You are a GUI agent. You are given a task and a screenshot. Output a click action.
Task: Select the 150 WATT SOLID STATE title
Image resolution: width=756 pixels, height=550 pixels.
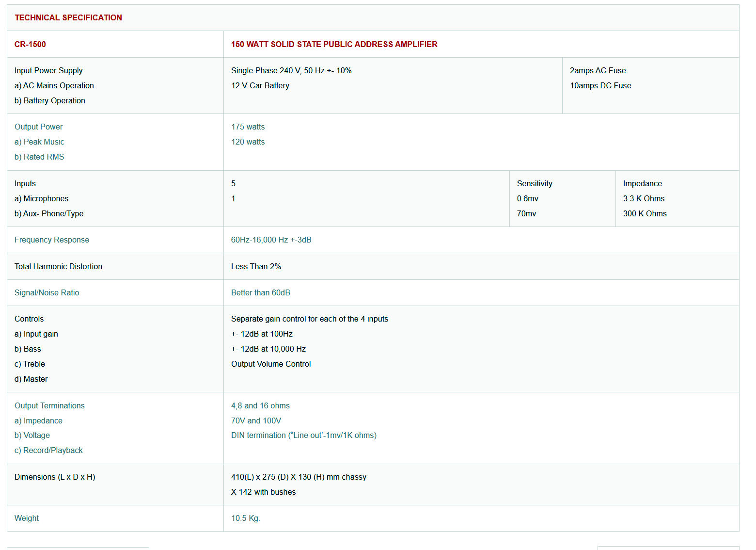pos(334,44)
